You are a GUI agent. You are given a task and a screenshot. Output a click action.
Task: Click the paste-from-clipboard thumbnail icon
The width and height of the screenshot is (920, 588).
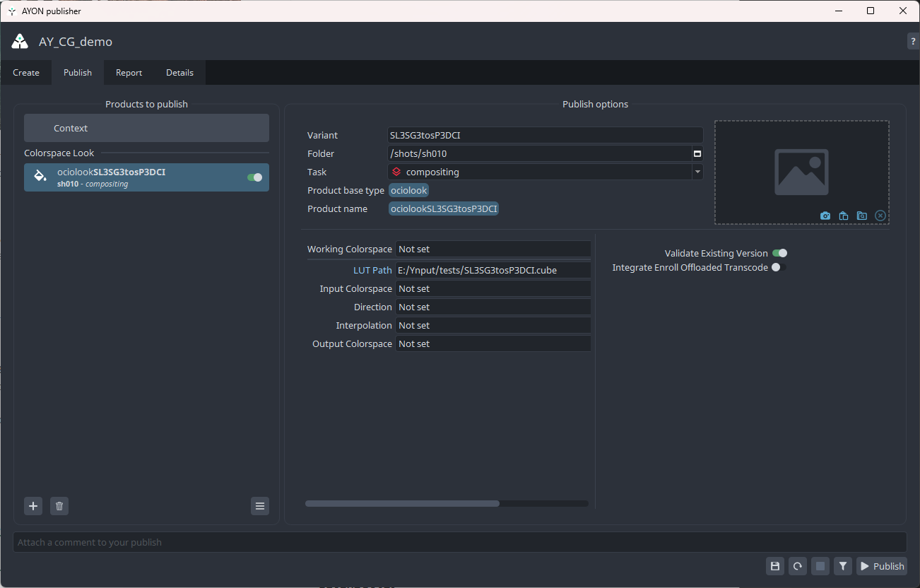[844, 216]
